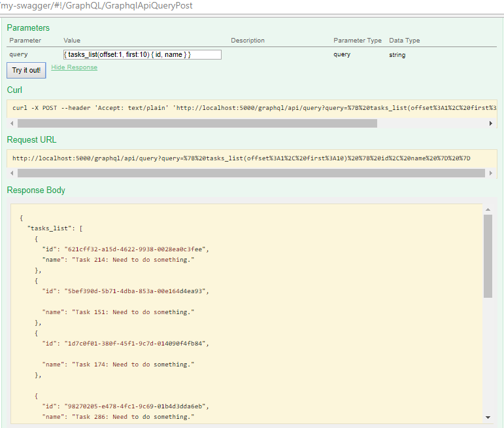Screen dimensions: 504x428
Task: Click the Response Body scroll up arrow
Action: [x=488, y=209]
